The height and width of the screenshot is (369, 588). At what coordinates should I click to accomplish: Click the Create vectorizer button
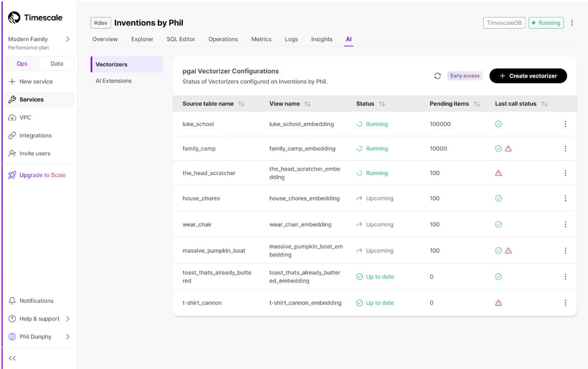click(528, 76)
